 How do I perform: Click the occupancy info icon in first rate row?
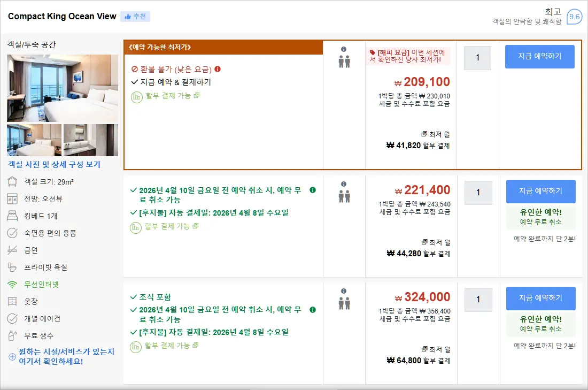click(x=344, y=49)
